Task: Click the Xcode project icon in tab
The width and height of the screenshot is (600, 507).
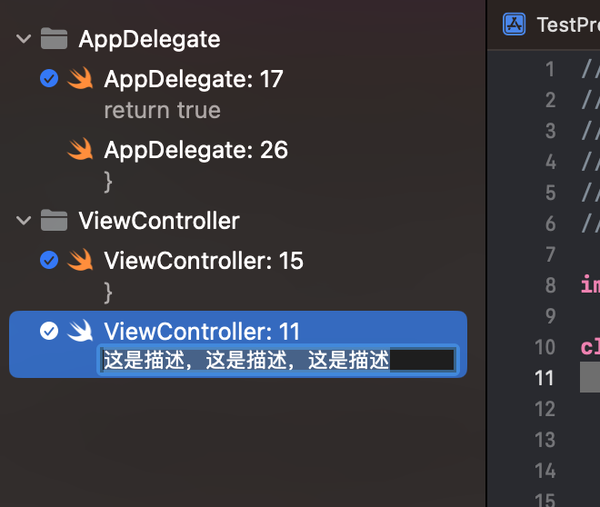Action: pyautogui.click(x=515, y=24)
